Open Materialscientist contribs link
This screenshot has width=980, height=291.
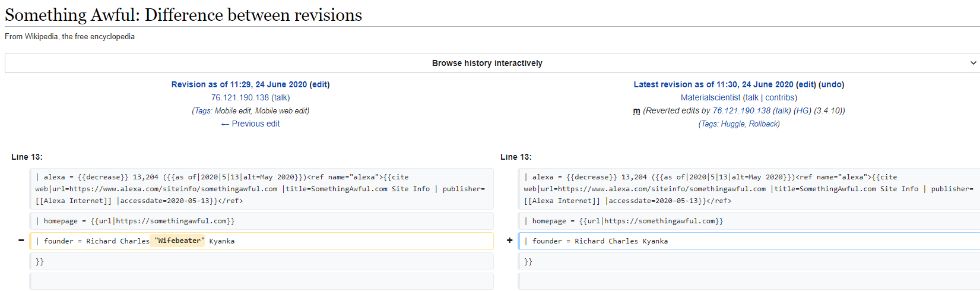tap(780, 97)
